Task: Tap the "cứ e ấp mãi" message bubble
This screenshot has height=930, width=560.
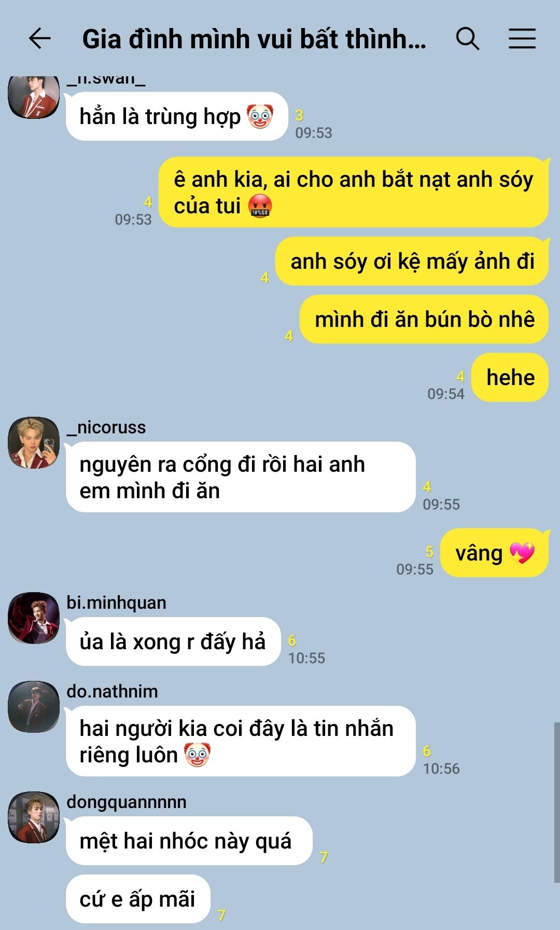Action: [138, 899]
